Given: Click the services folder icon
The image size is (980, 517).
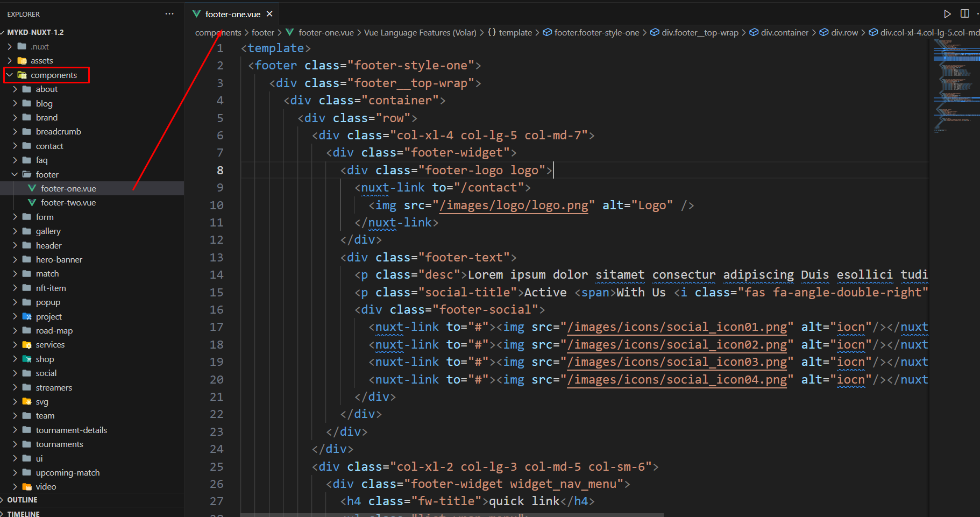Looking at the screenshot, I should 27,345.
